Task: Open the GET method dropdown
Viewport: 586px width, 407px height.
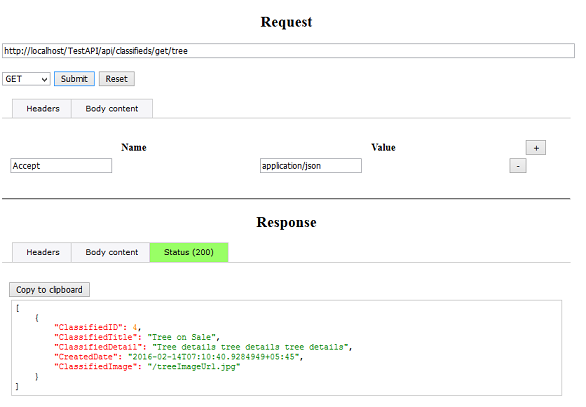Action: [x=26, y=79]
